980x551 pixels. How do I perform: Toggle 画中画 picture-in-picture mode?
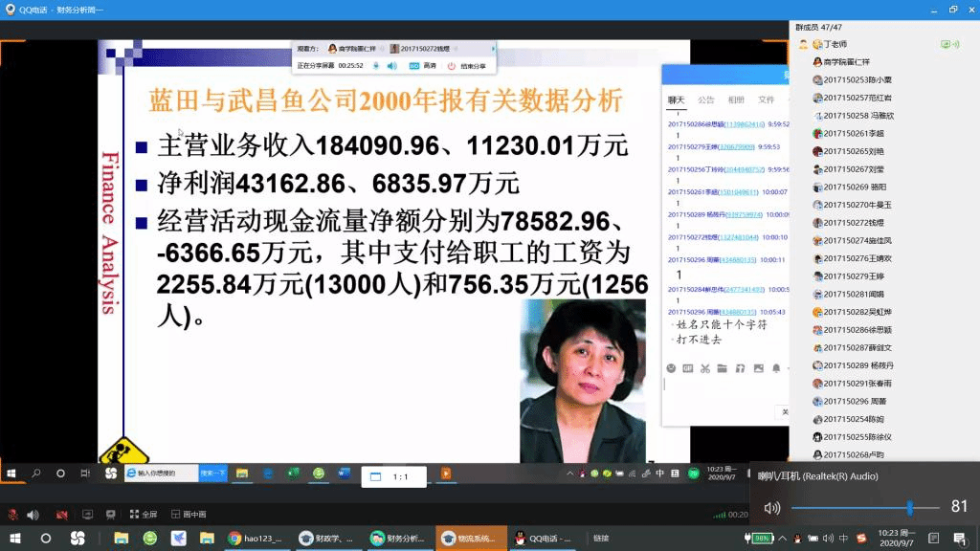188,515
